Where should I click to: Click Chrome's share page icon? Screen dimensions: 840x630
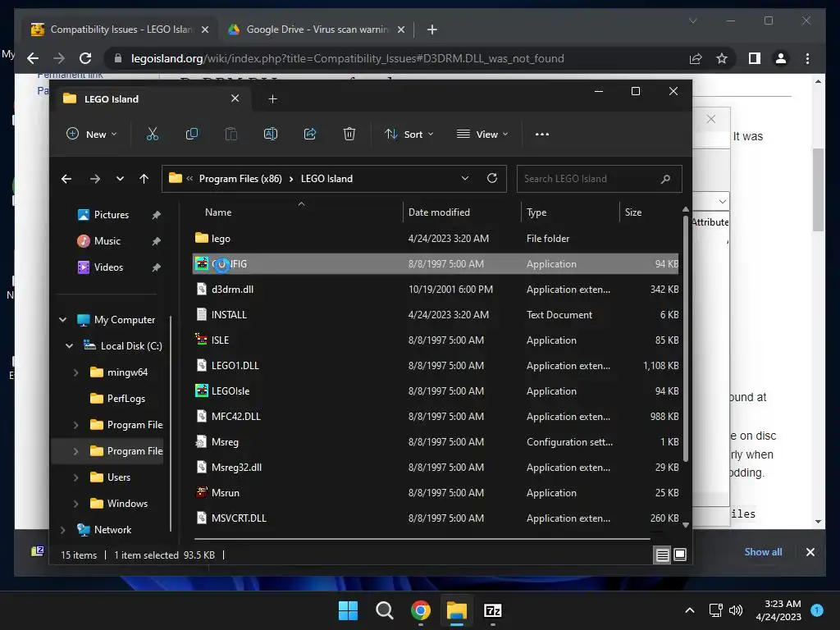coord(696,58)
